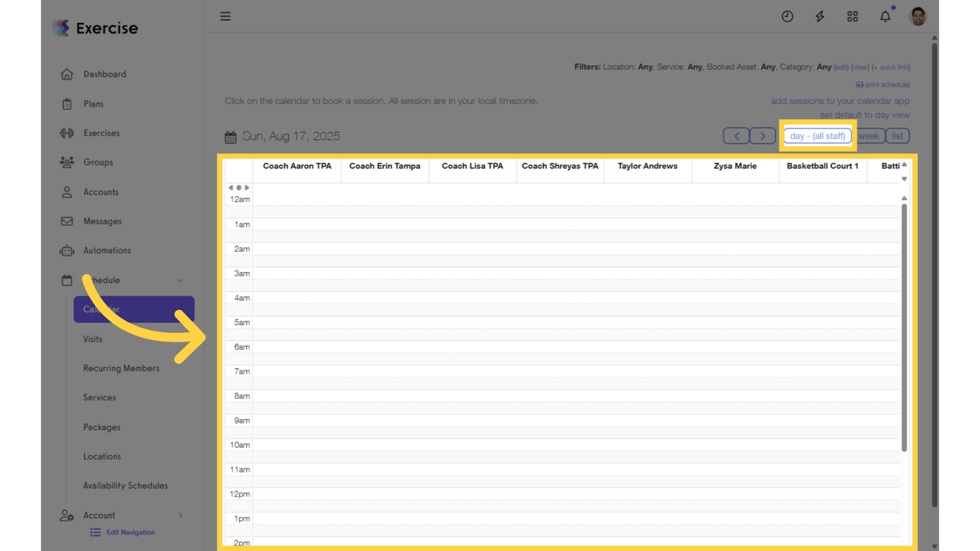Screen dimensions: 980x551
Task: Open Accounts in the sidebar
Action: tap(101, 192)
